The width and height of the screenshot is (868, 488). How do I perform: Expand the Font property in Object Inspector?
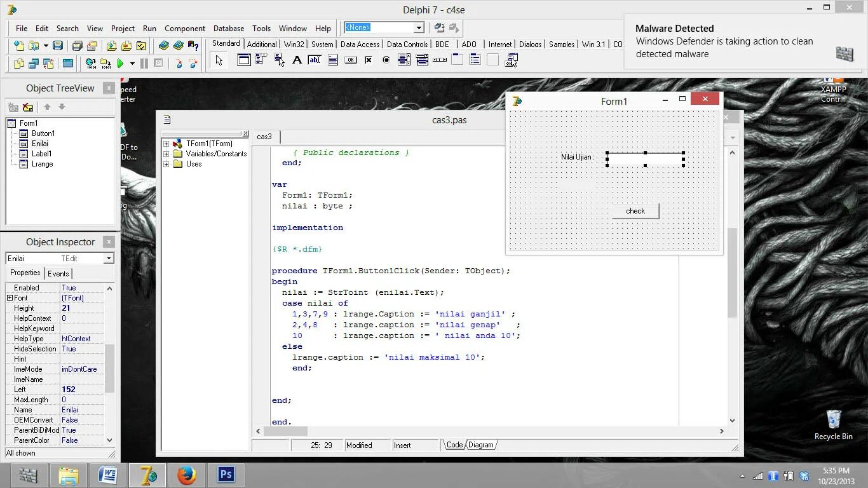(10, 298)
